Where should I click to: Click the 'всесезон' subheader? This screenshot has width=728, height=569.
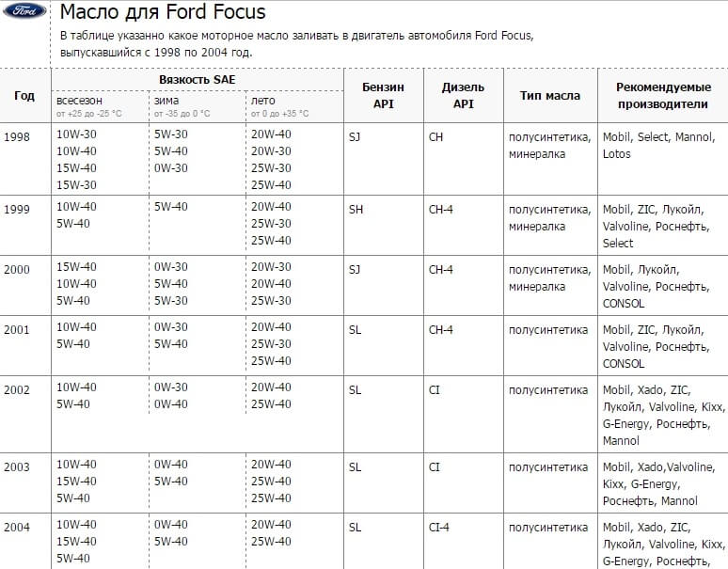pos(80,101)
